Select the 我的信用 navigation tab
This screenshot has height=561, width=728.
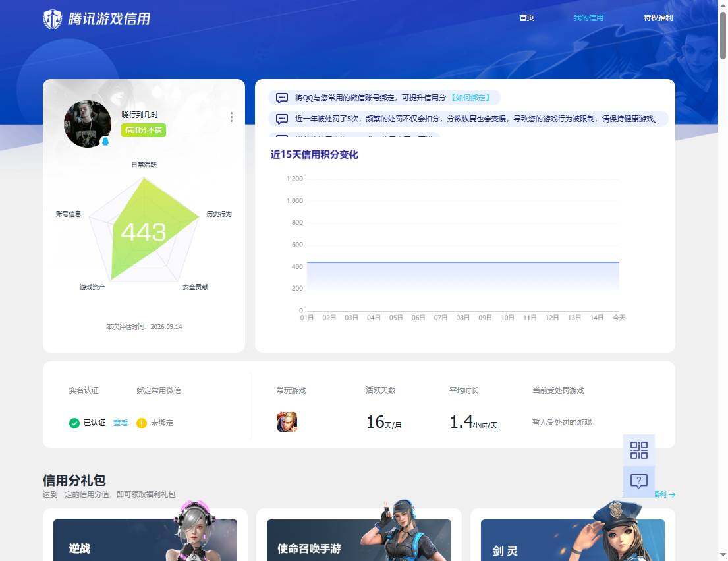(588, 18)
